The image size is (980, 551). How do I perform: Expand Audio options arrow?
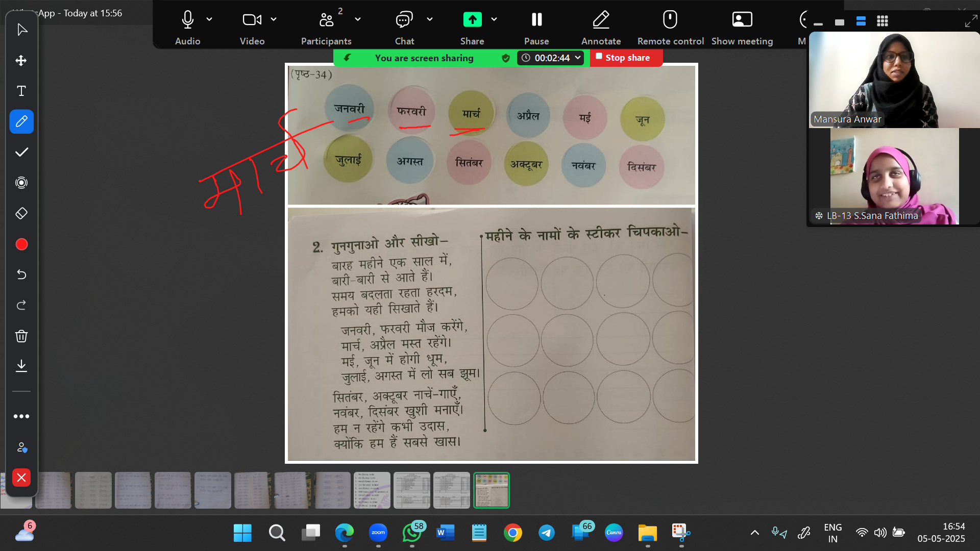point(209,19)
